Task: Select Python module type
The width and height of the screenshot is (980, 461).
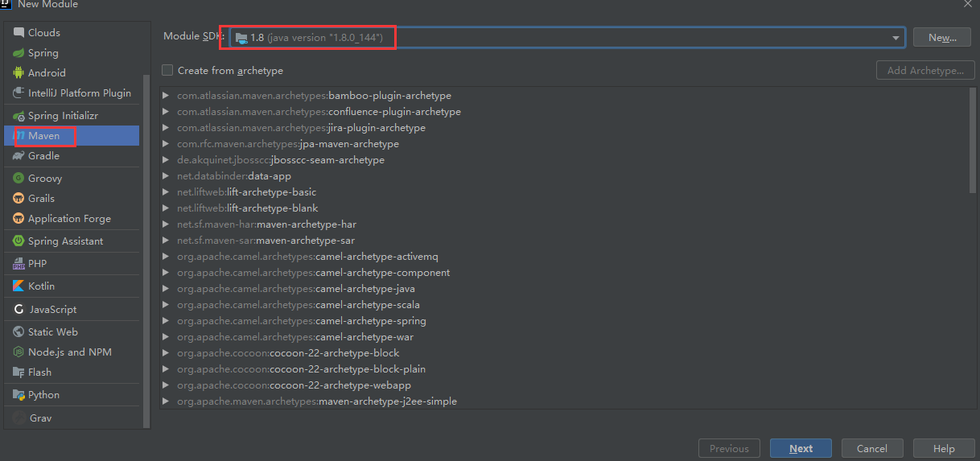Action: 72,395
